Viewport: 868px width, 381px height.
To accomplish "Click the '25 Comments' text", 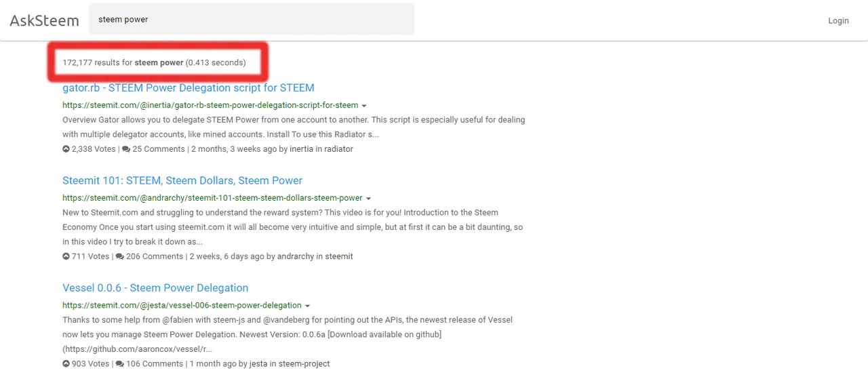I will tap(159, 149).
